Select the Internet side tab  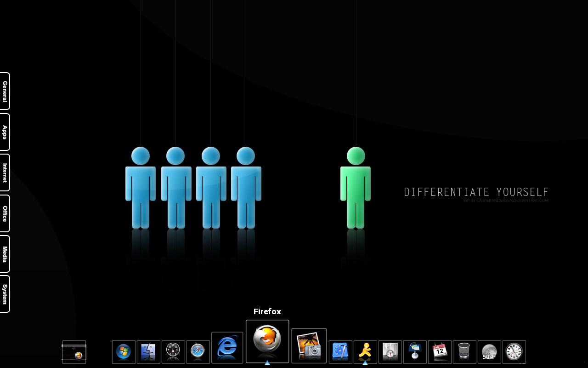click(x=5, y=172)
